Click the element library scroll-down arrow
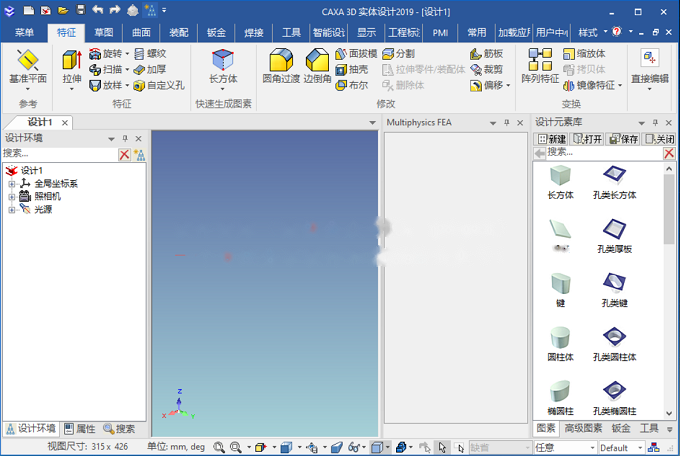This screenshot has height=456, width=680. [x=669, y=413]
